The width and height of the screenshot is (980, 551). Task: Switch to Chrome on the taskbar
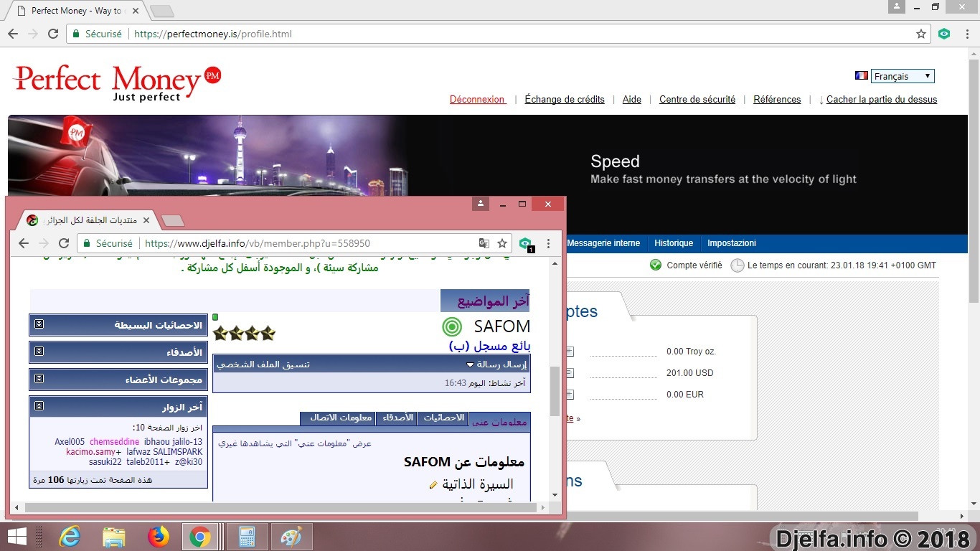tap(200, 537)
